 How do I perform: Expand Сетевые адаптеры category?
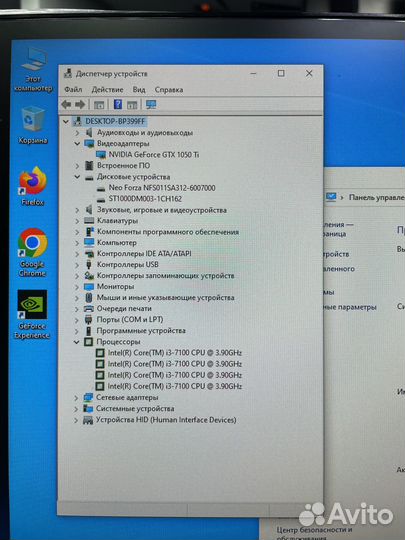tap(76, 398)
